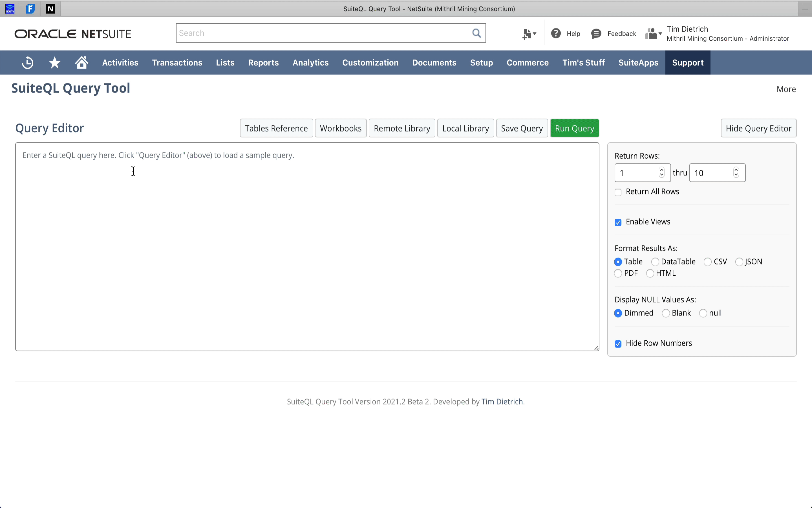812x508 pixels.
Task: Select null for NULL values display
Action: click(x=703, y=313)
